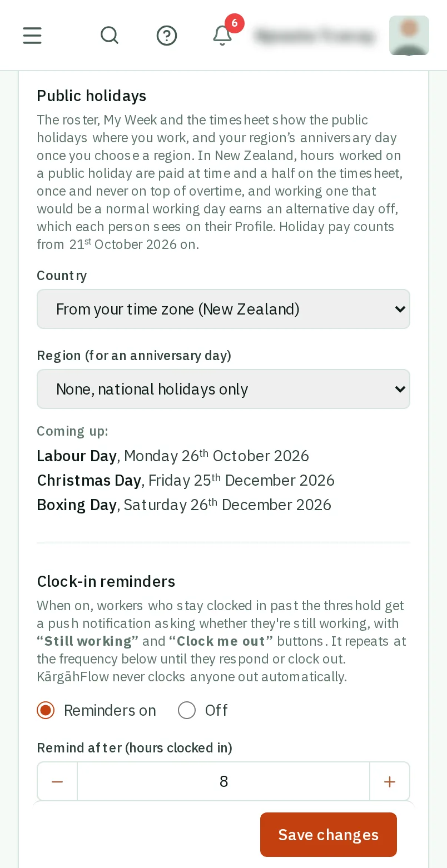Focus the Remind after hours field
Viewport: 447px width, 868px height.
[x=223, y=782]
